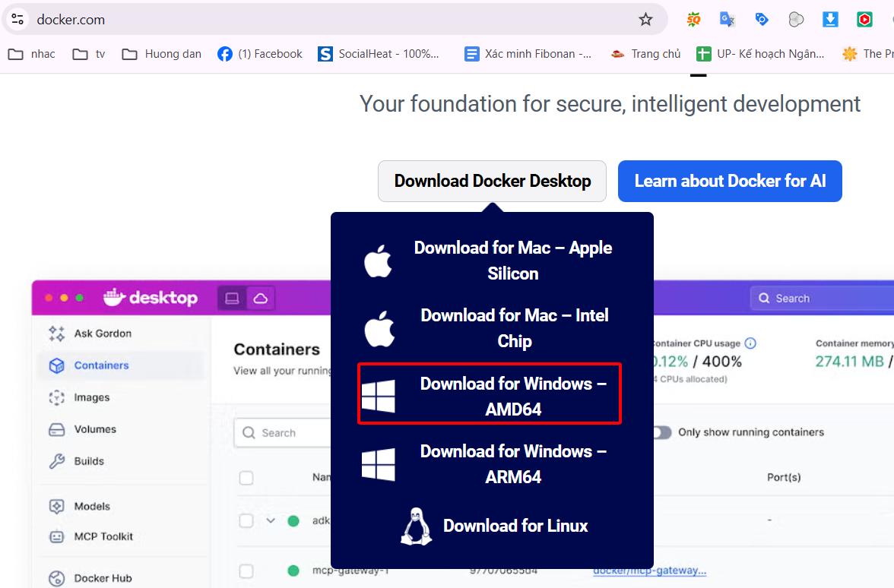Click the Google Translate extension icon

click(x=727, y=20)
